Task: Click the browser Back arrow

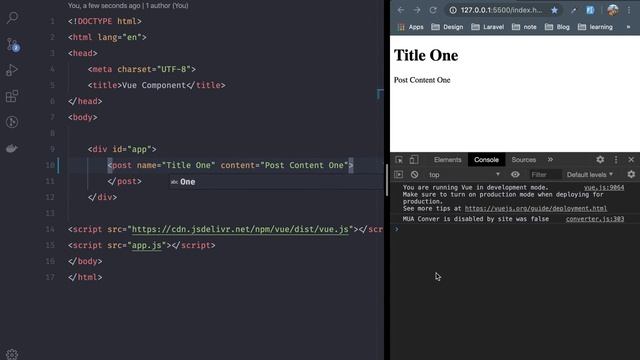Action: coord(401,10)
